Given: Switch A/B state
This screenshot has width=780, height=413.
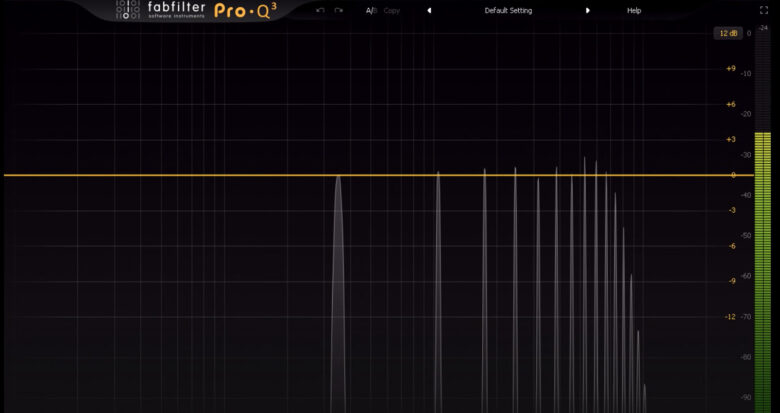Looking at the screenshot, I should tap(372, 10).
